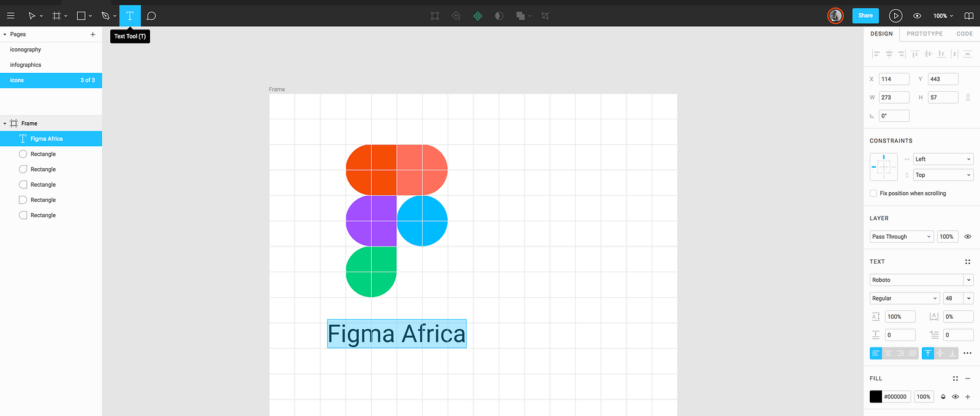Open the 100% zoom dropdown
980x416 pixels.
tap(943, 16)
